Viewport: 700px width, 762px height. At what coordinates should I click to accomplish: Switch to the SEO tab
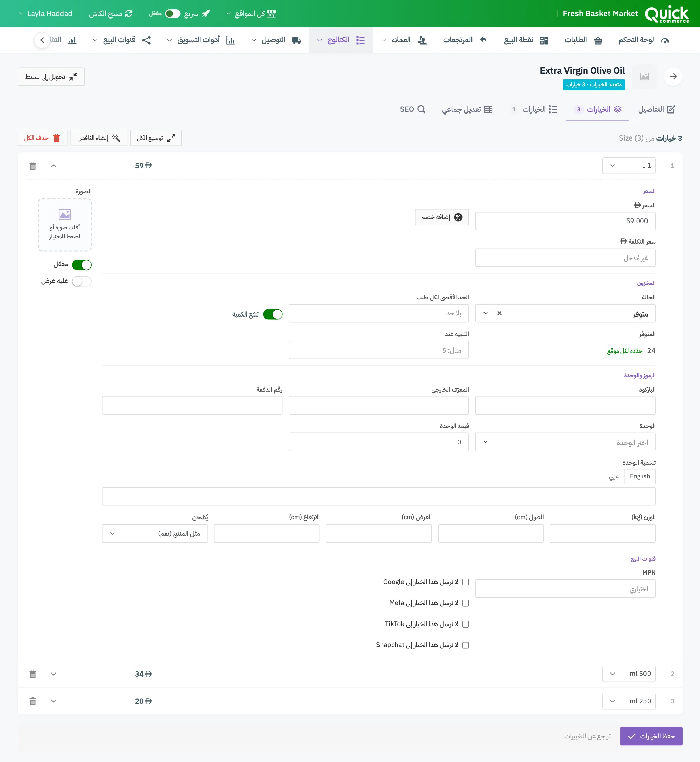(413, 109)
